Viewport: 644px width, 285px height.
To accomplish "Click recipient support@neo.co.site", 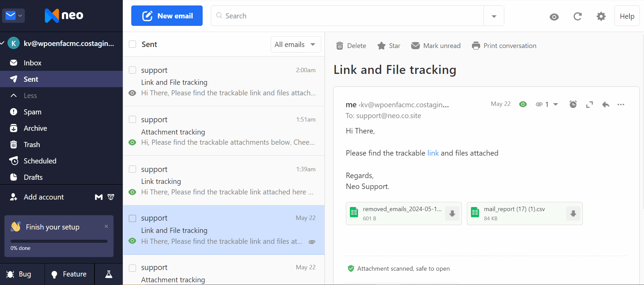I will [389, 116].
